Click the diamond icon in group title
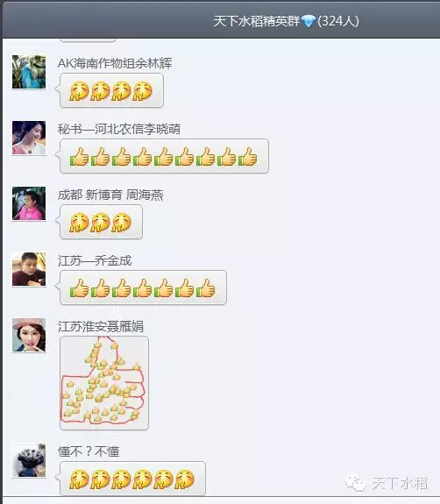The image size is (440, 504). tap(309, 22)
